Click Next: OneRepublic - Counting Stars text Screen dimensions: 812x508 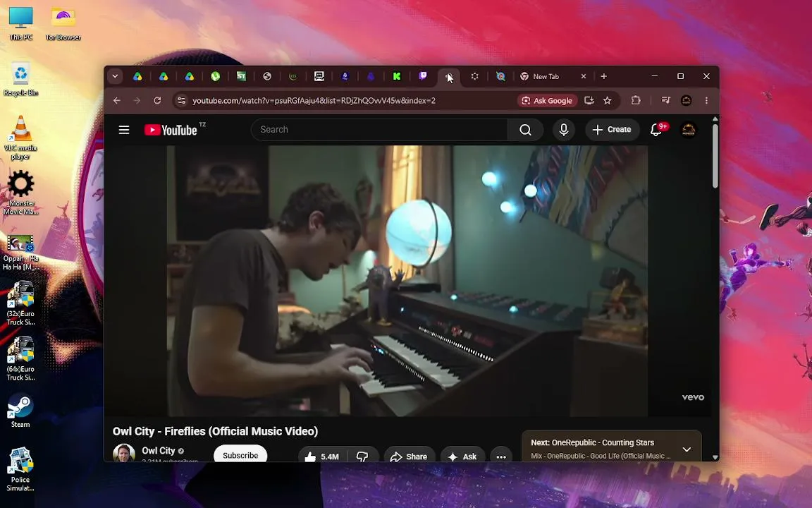point(592,442)
